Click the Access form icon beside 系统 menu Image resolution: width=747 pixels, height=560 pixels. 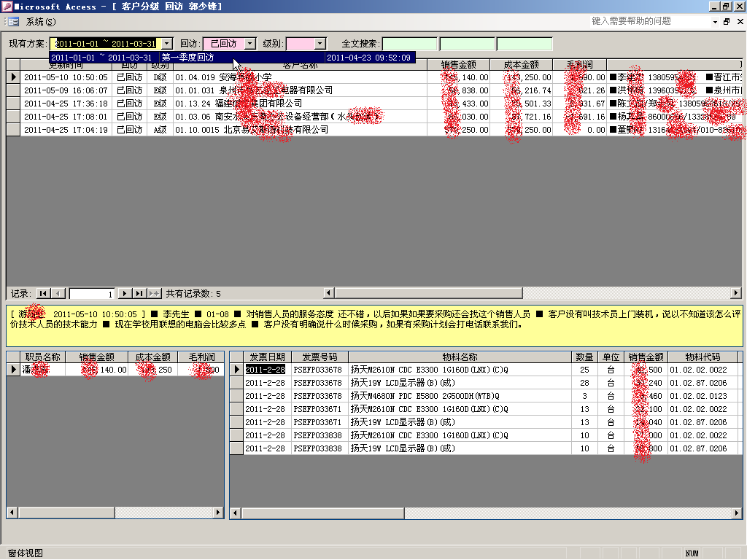pyautogui.click(x=14, y=22)
